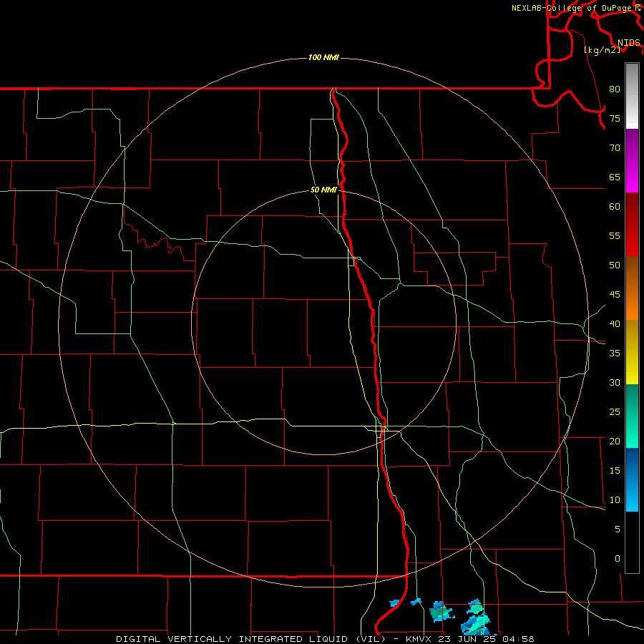Click the 20 value on the color scale
Image resolution: width=644 pixels, height=644 pixels.
pyautogui.click(x=615, y=441)
